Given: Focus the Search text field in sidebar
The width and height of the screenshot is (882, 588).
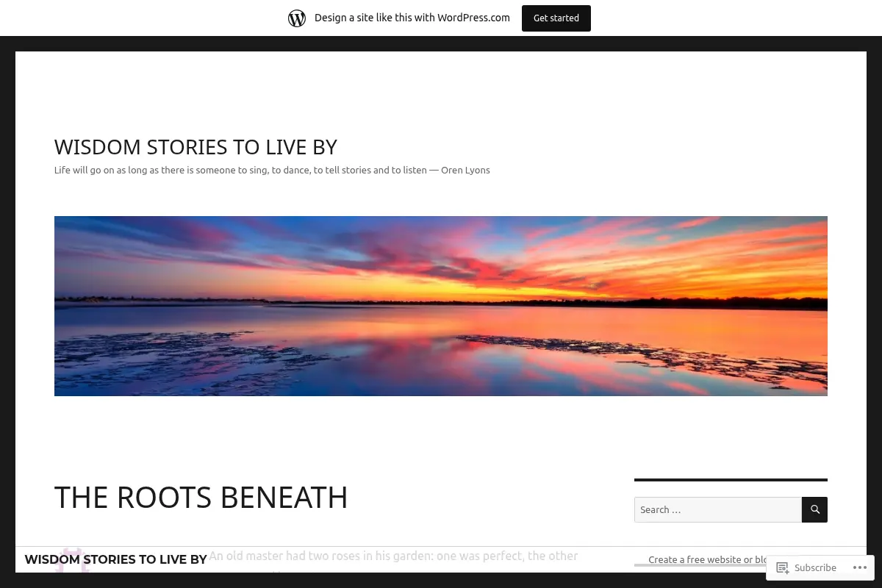Looking at the screenshot, I should 718,509.
